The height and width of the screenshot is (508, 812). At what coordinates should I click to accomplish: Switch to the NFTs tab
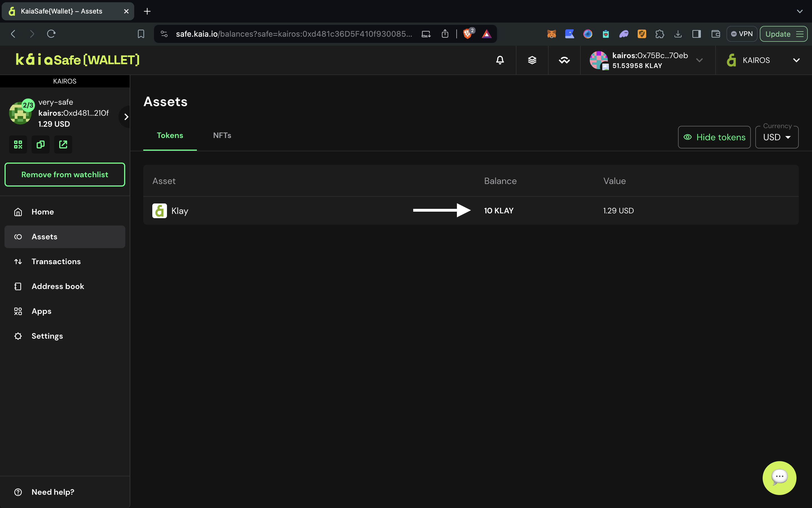pyautogui.click(x=222, y=135)
